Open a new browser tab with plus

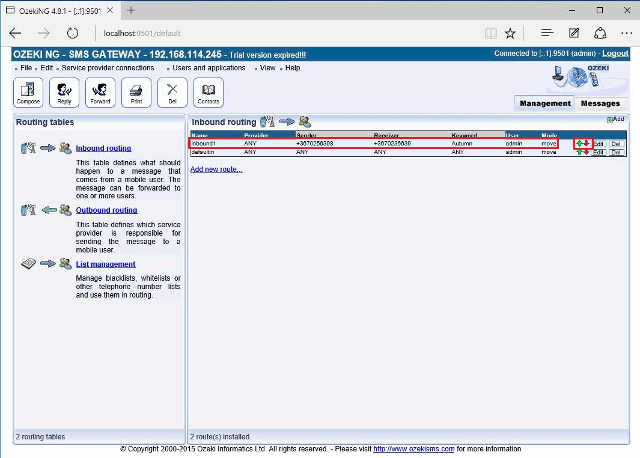pos(131,10)
